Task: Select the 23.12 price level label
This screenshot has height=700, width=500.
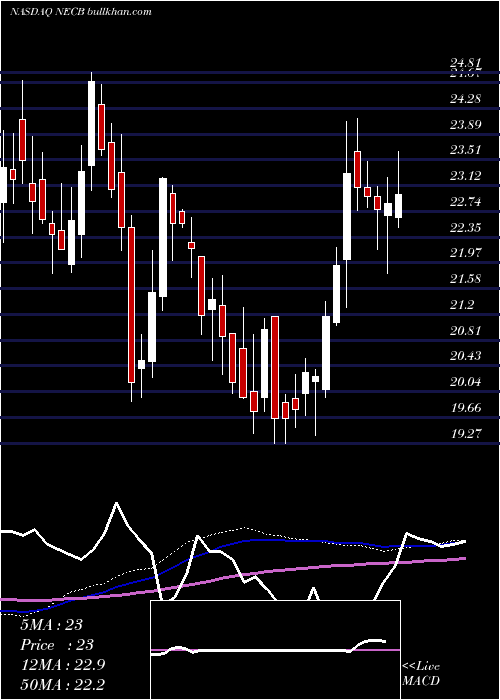Action: pos(466,176)
